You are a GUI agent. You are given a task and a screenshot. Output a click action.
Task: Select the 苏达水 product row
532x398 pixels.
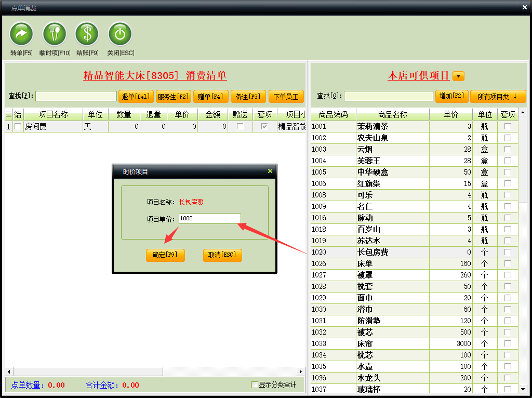[414, 241]
